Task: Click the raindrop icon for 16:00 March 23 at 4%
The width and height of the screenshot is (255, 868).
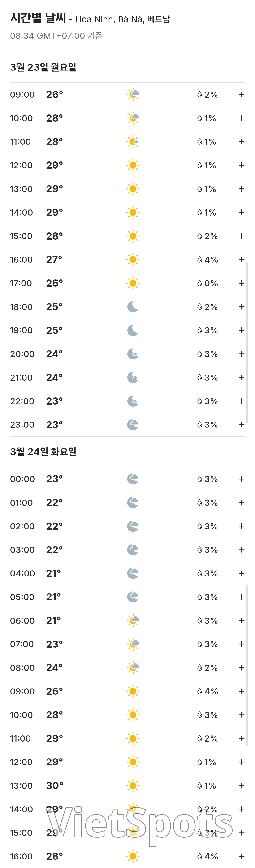Action: point(199,259)
